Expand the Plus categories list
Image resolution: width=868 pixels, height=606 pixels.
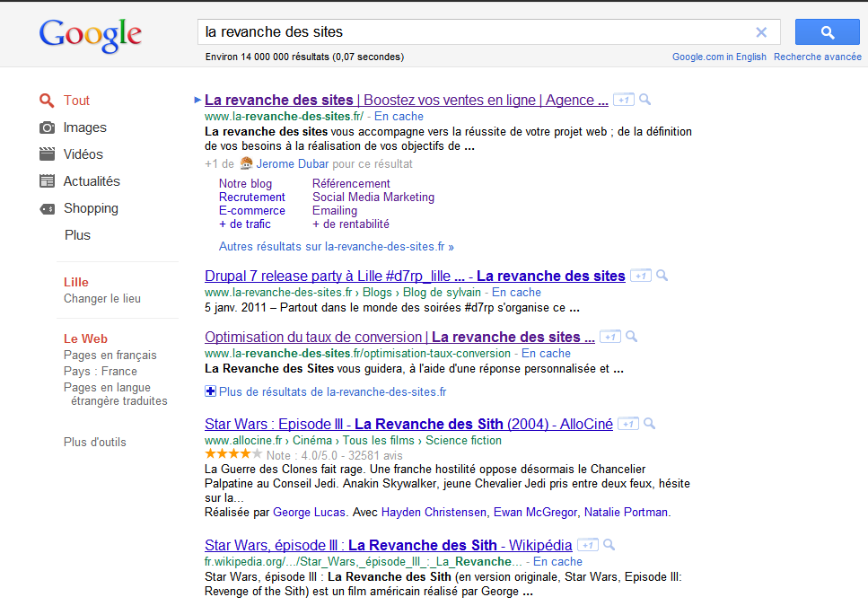point(77,235)
